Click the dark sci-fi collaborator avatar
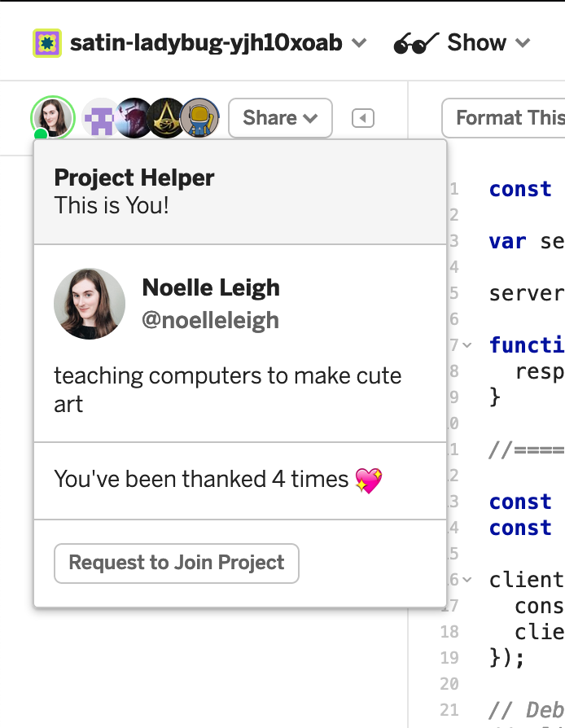Viewport: 565px width, 728px height. (134, 119)
